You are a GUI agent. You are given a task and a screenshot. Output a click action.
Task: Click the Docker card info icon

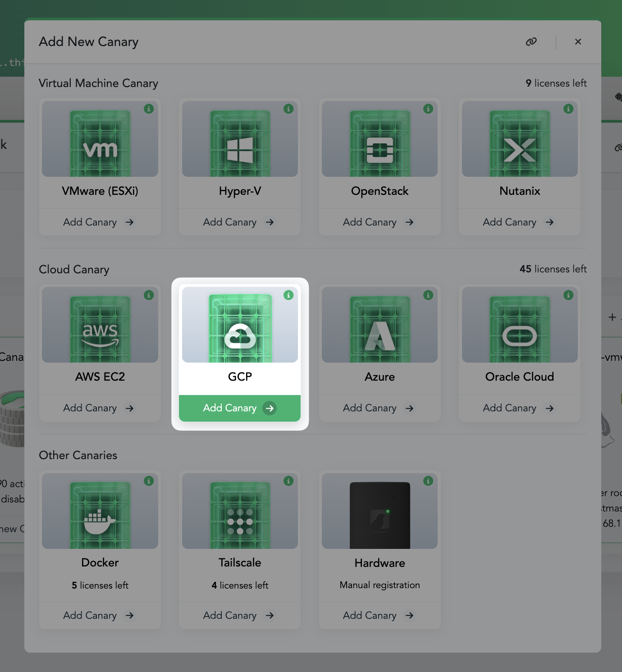149,481
